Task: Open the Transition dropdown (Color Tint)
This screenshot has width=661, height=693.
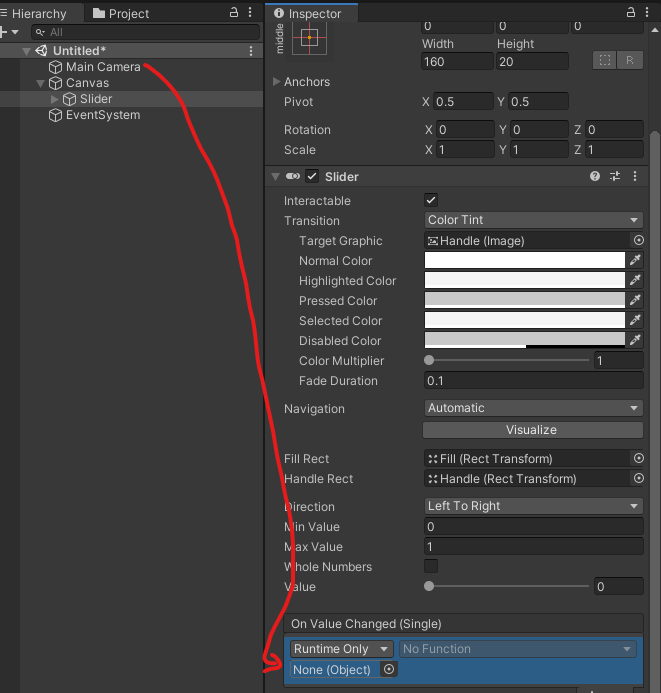Action: coord(533,220)
